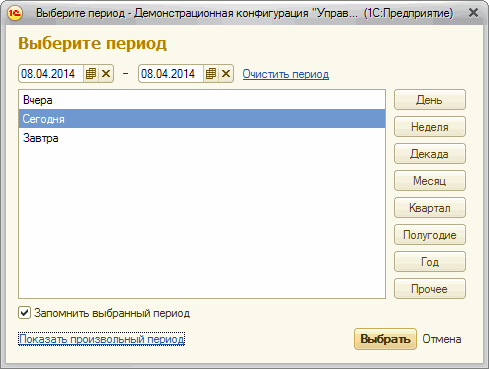The width and height of the screenshot is (489, 369).
Task: Open the 'Год' period options
Action: click(430, 262)
